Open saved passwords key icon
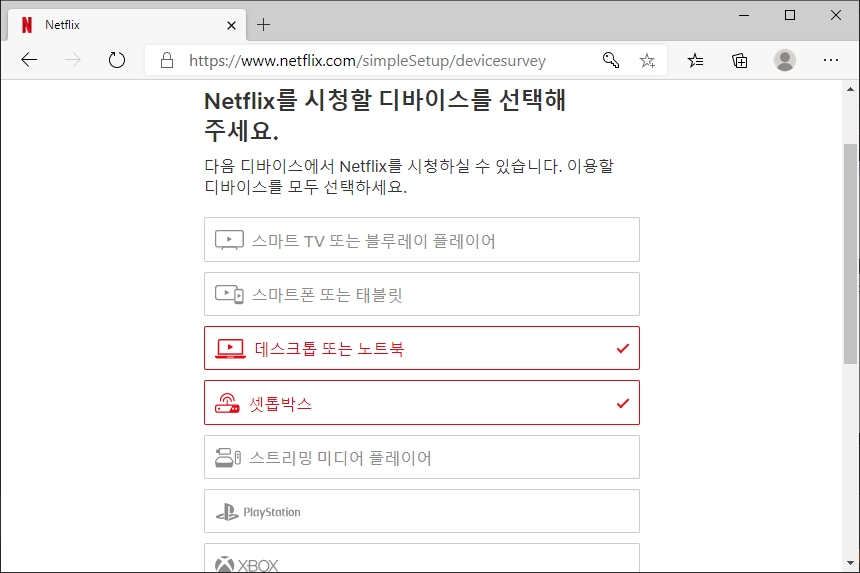Image resolution: width=860 pixels, height=573 pixels. 610,60
